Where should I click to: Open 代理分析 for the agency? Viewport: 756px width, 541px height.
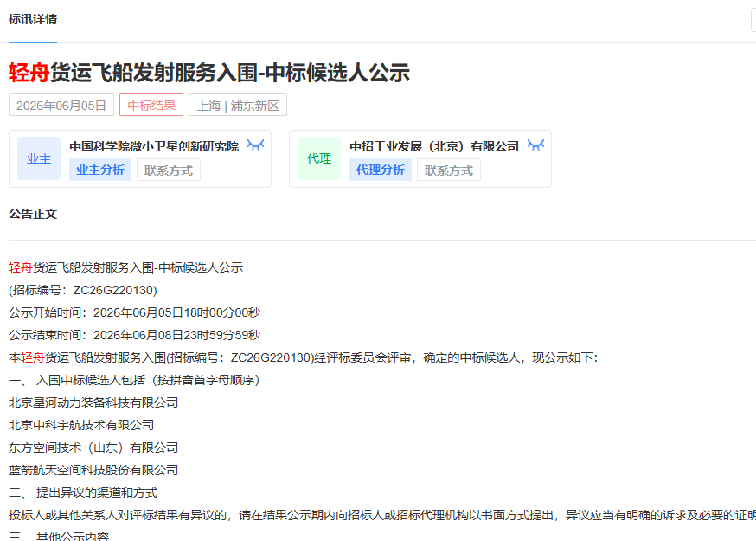381,170
